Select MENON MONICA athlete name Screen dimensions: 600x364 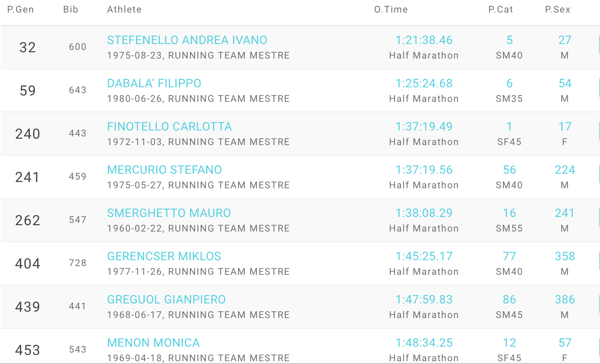[x=153, y=343]
